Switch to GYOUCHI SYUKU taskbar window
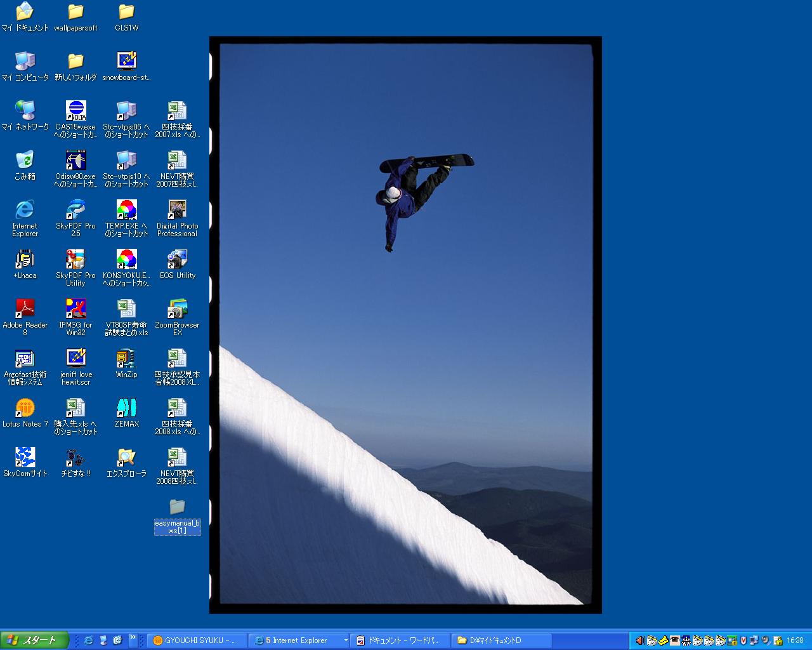 [197, 640]
